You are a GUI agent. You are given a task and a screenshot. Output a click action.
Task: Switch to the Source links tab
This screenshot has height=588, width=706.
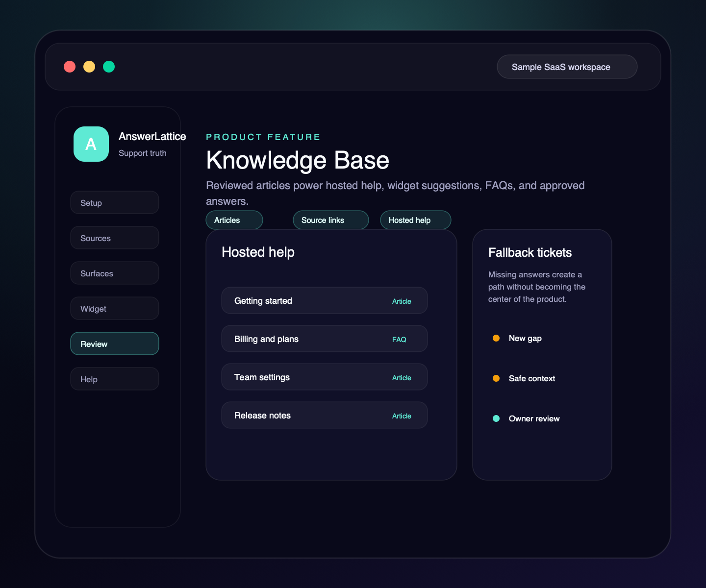(x=331, y=220)
